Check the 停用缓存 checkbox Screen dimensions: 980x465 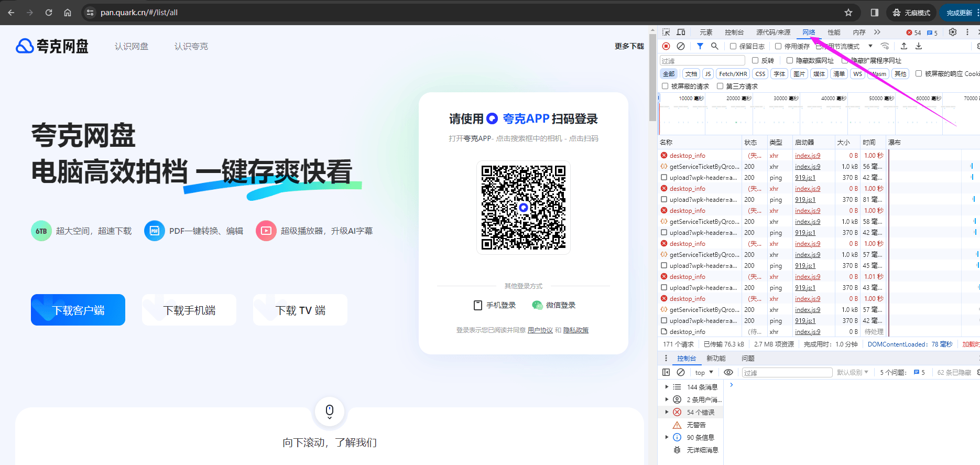pyautogui.click(x=778, y=46)
